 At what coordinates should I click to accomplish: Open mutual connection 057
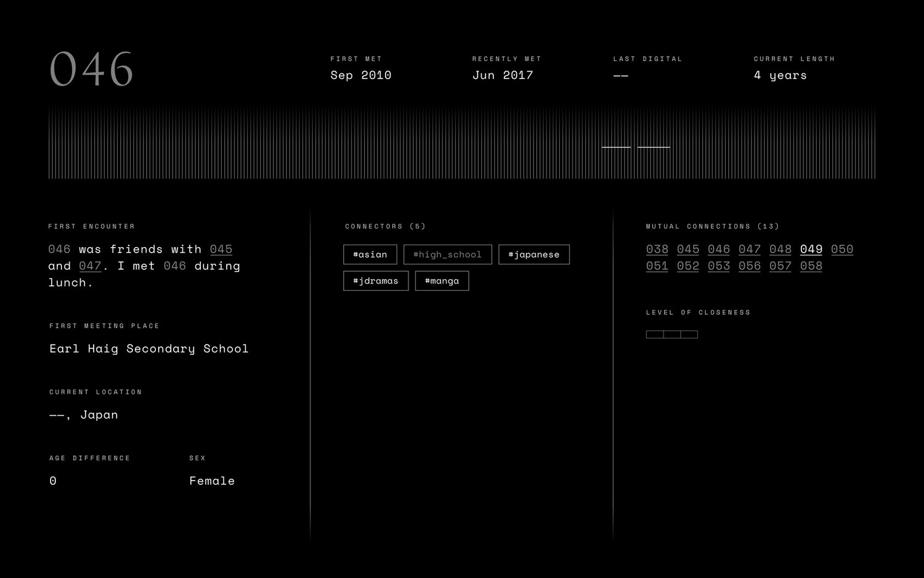[780, 266]
